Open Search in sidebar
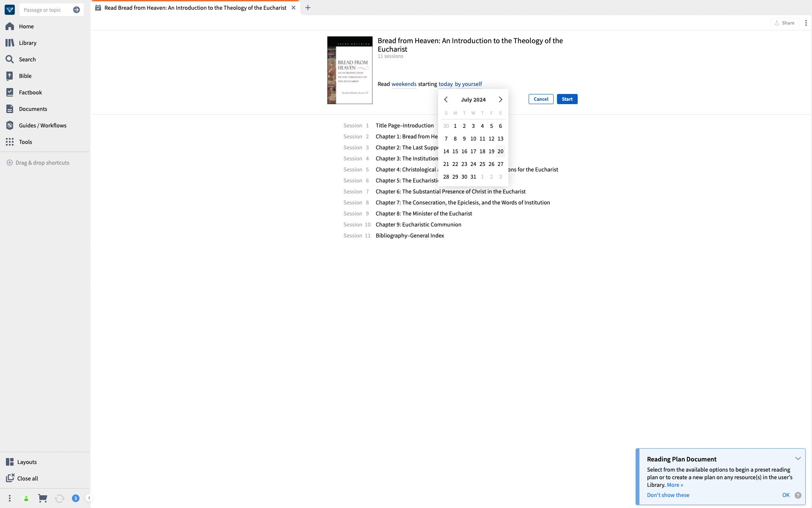 point(27,59)
